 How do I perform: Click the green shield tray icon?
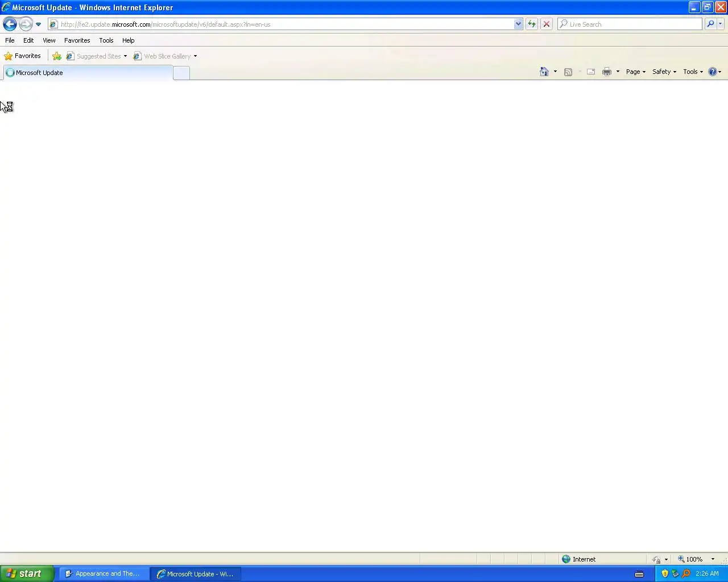[675, 573]
